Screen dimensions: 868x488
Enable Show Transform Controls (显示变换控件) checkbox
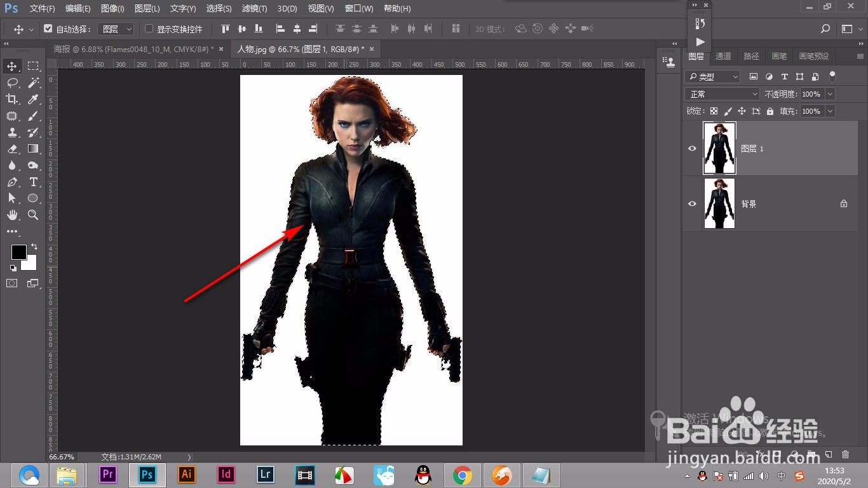tap(149, 29)
